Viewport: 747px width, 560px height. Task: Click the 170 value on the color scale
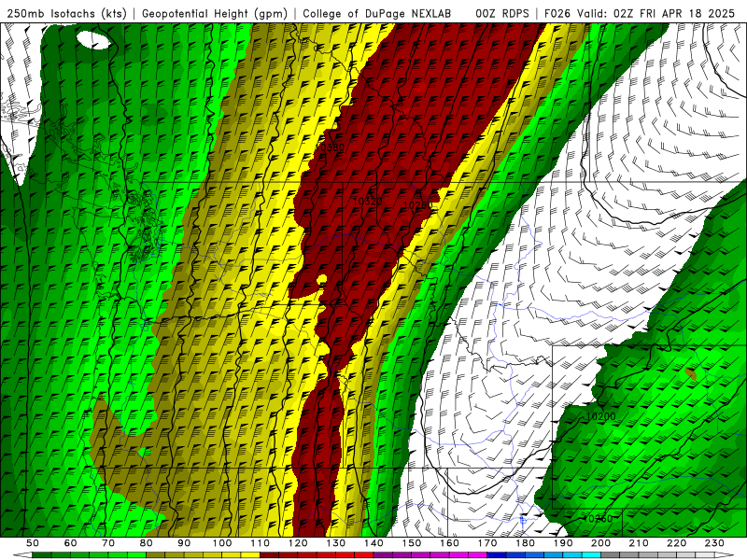pos(487,543)
